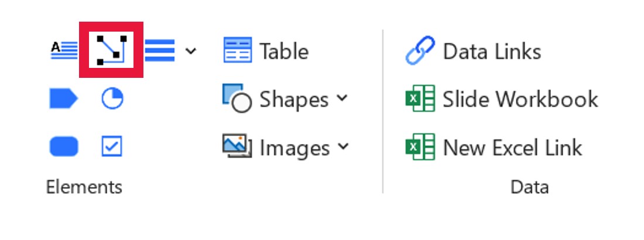This screenshot has width=644, height=240.
Task: Click the chain-link icon for Data Links
Action: [x=420, y=51]
